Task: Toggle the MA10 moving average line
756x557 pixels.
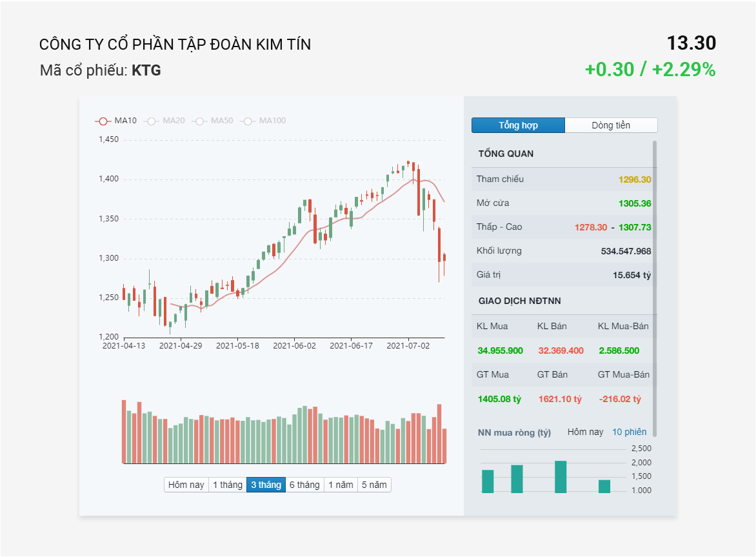Action: 116,121
